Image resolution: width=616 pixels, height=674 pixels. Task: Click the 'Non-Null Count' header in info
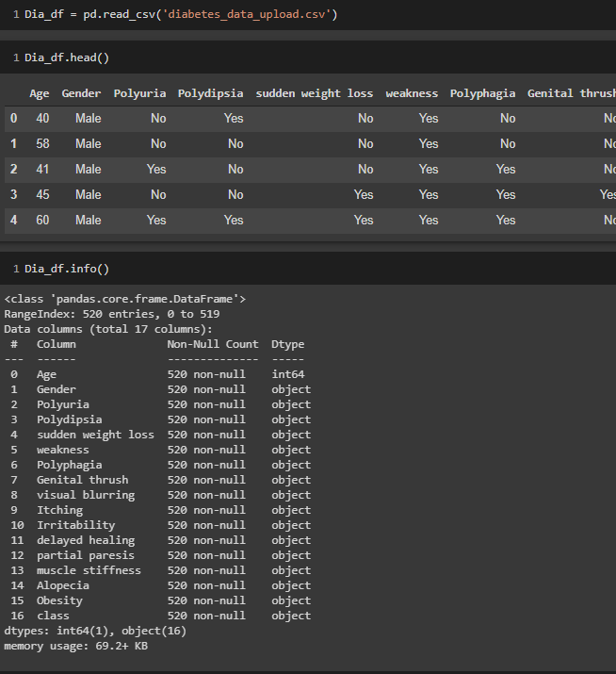pos(213,344)
